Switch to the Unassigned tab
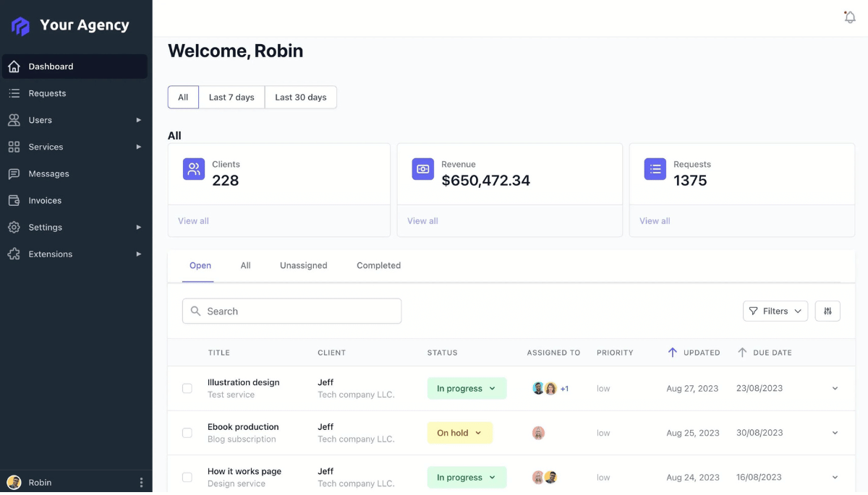 pos(303,266)
